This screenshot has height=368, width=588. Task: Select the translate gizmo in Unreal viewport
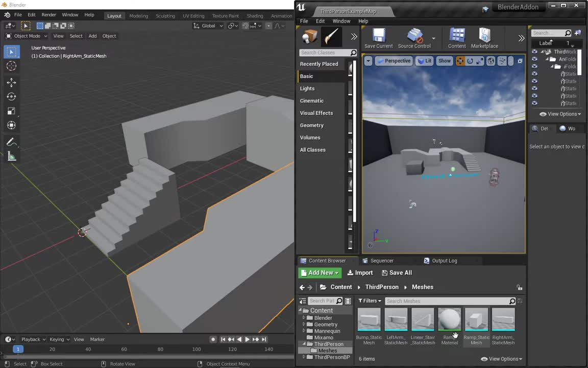pos(460,61)
